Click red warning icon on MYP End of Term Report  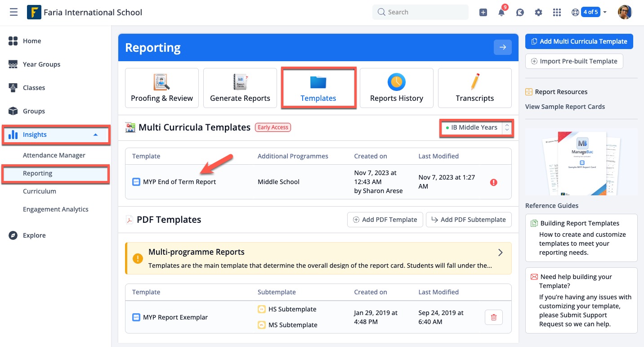point(493,182)
